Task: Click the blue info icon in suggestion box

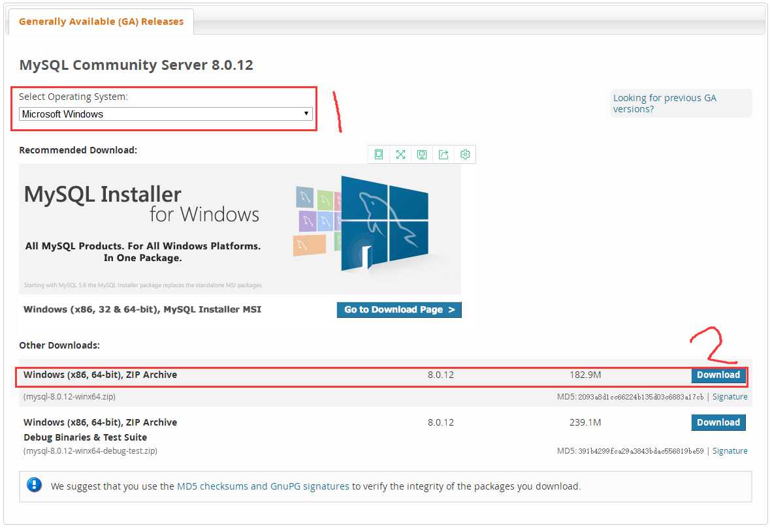Action: pyautogui.click(x=35, y=485)
